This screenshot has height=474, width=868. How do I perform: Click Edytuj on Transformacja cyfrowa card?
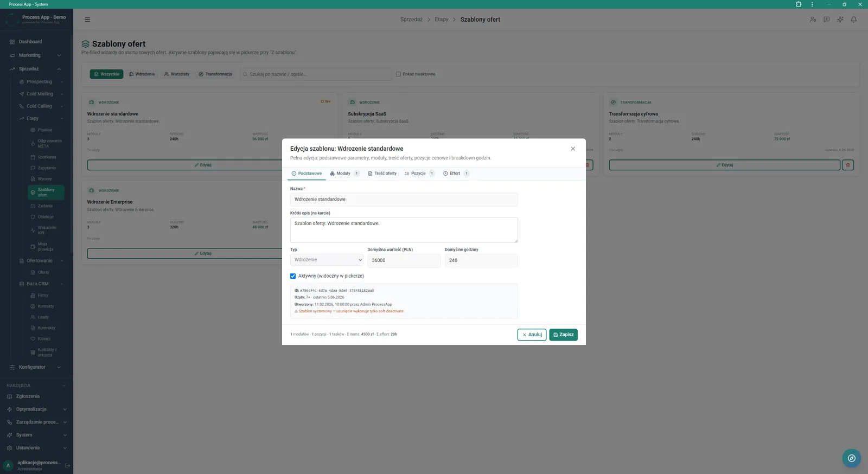coord(724,165)
